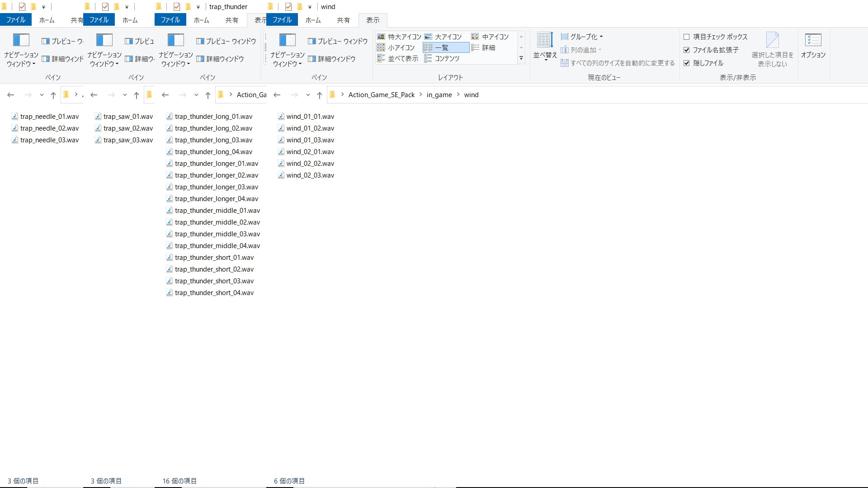Go up one folder in wind window
This screenshot has height=488, width=868.
tap(320, 95)
